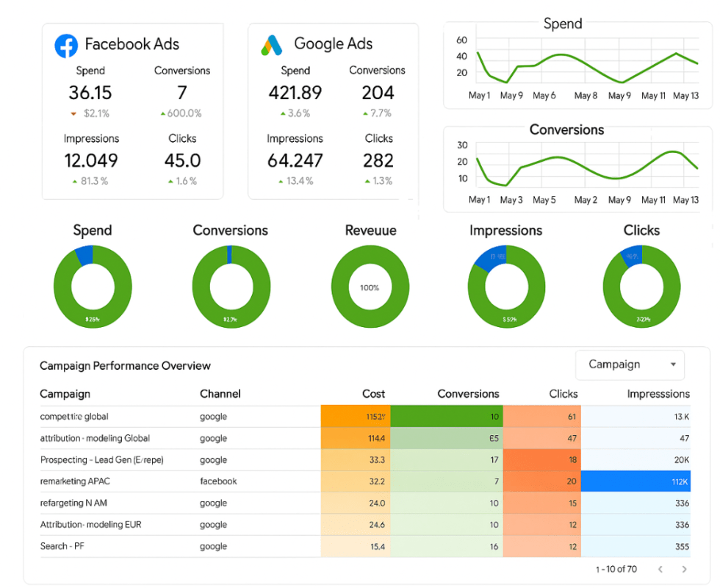Image resolution: width=720 pixels, height=588 pixels.
Task: Sort by the Channel column header
Action: click(220, 394)
